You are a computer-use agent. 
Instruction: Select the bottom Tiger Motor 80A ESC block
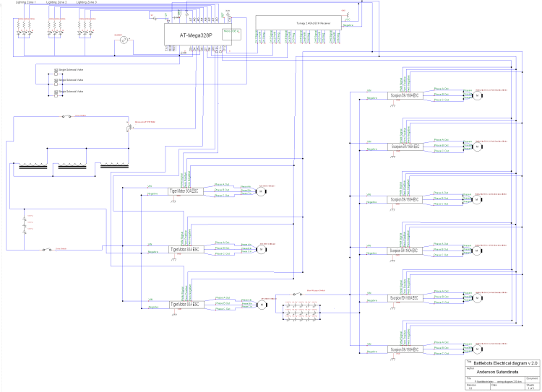[184, 305]
